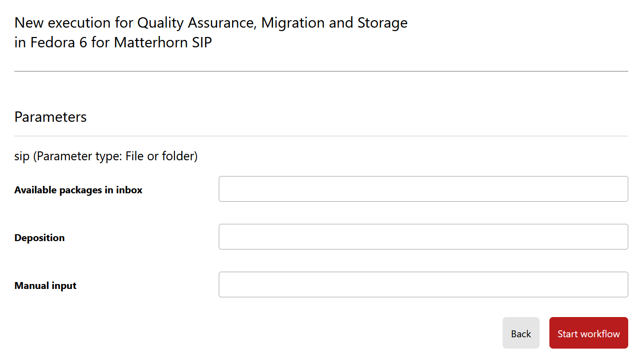644x356 pixels.
Task: Focus the Manual input text box
Action: [x=423, y=285]
